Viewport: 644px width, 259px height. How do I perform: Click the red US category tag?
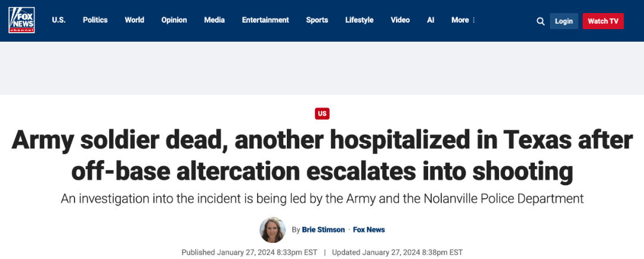click(322, 113)
